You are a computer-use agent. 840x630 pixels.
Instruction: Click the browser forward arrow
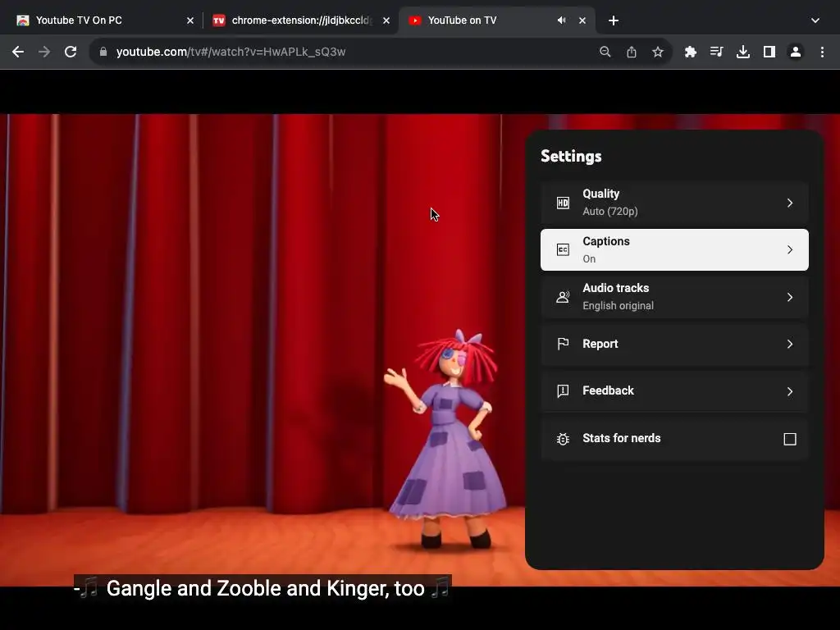(44, 52)
